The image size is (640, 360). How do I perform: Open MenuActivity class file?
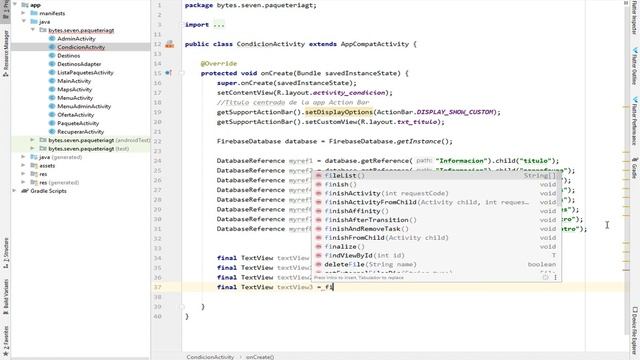pos(75,98)
